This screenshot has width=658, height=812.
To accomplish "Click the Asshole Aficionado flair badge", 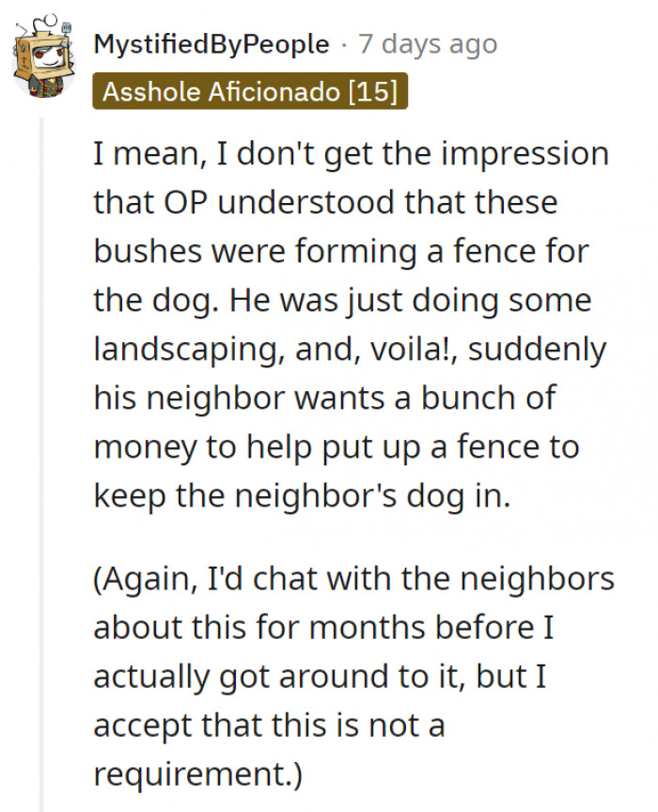I will (x=250, y=91).
